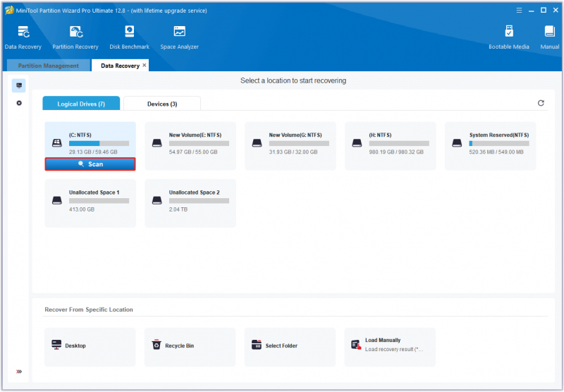Start Scan on the C: drive

pyautogui.click(x=90, y=164)
